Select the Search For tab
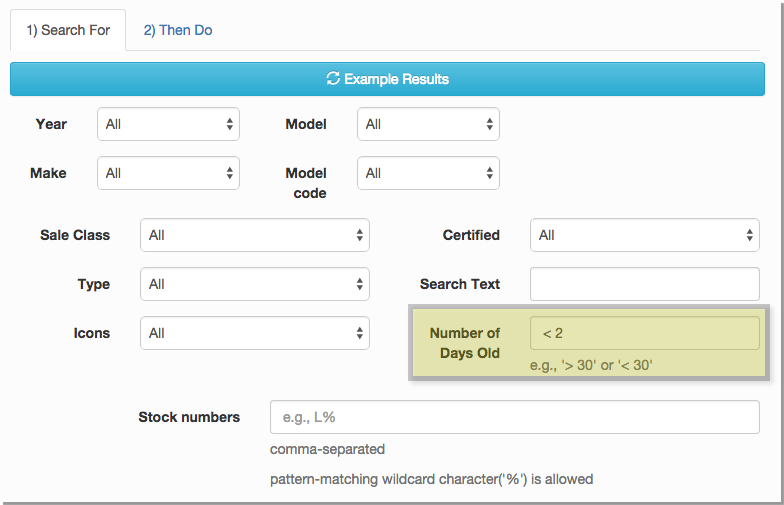The width and height of the screenshot is (784, 505). (67, 30)
